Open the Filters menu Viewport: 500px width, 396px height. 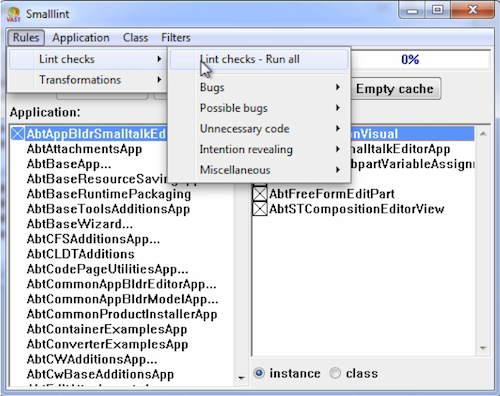pyautogui.click(x=176, y=38)
